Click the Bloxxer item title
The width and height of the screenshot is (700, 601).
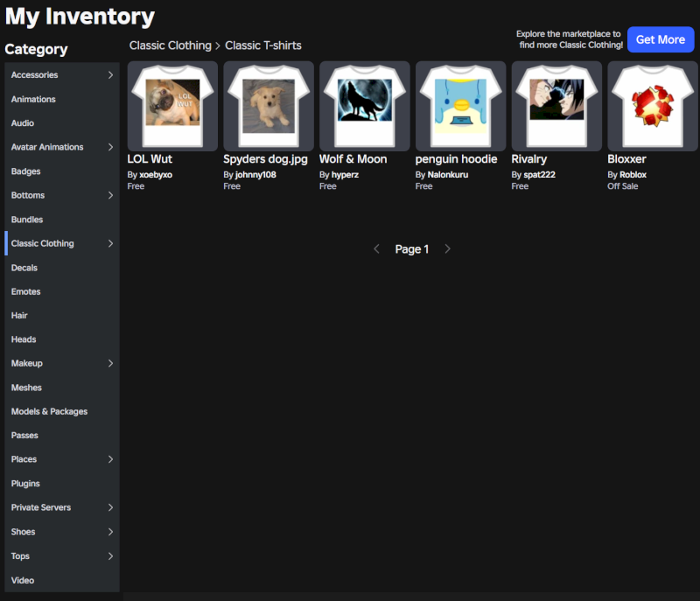pos(626,159)
